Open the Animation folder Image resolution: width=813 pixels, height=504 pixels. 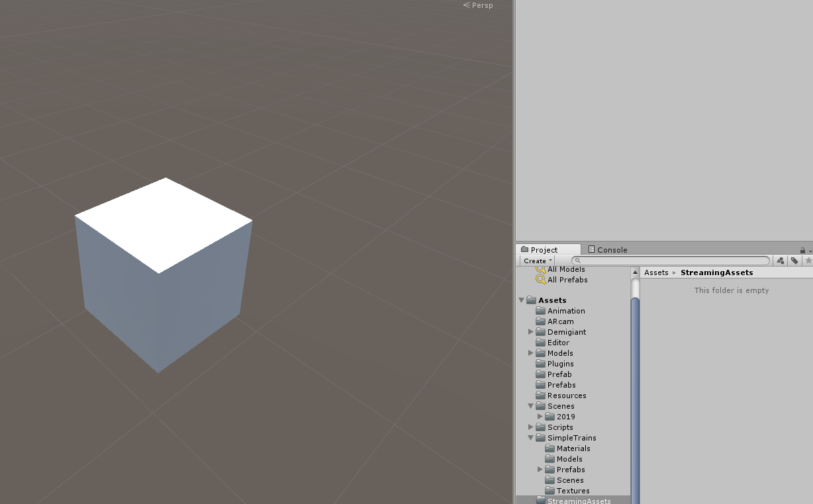pyautogui.click(x=560, y=311)
